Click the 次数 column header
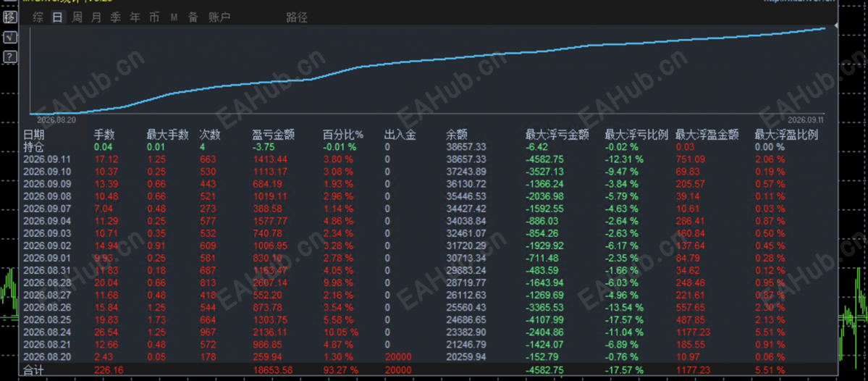Image resolution: width=868 pixels, height=381 pixels. 211,135
